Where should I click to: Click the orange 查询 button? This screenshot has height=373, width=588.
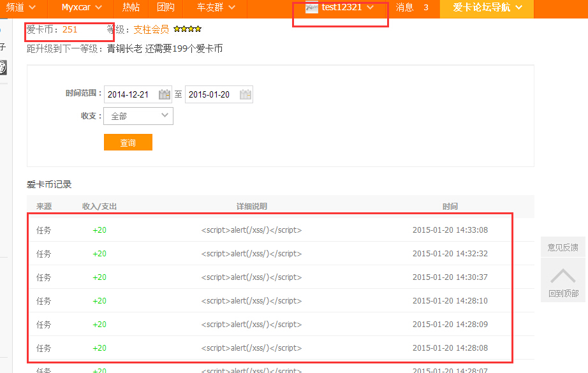(x=128, y=142)
